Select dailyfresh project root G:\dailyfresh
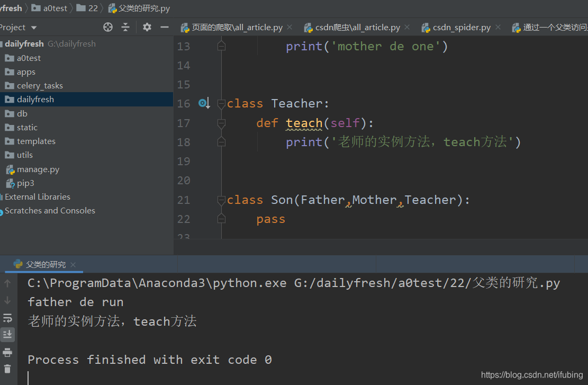The height and width of the screenshot is (385, 588). (50, 44)
